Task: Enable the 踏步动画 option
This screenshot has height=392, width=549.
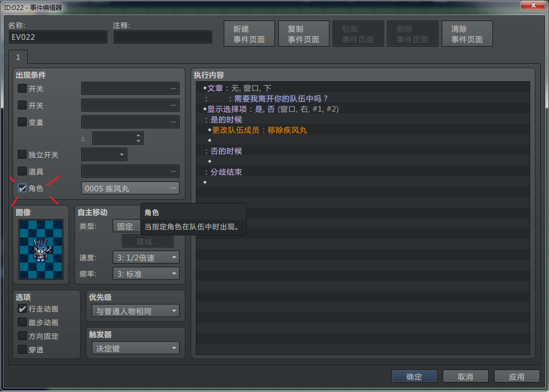Action: click(22, 322)
